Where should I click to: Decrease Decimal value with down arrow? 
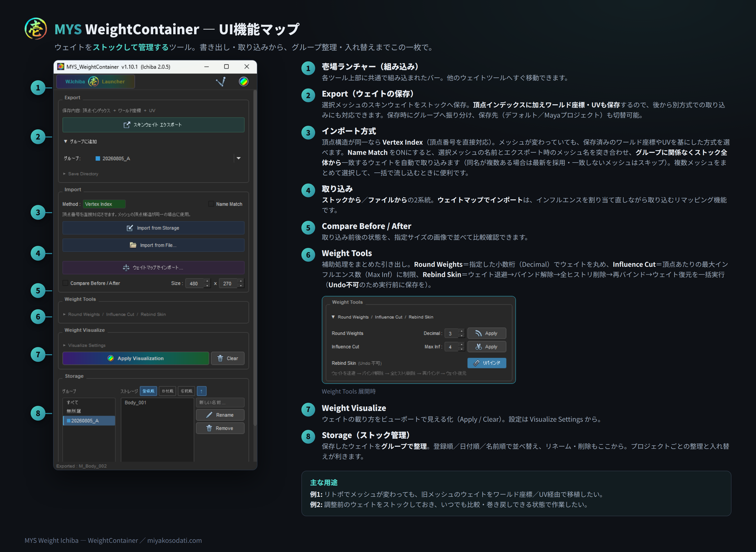click(x=462, y=336)
